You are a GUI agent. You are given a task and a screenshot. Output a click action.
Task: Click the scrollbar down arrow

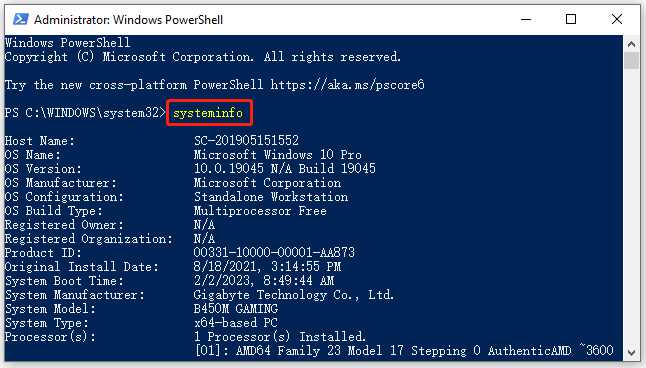631,352
